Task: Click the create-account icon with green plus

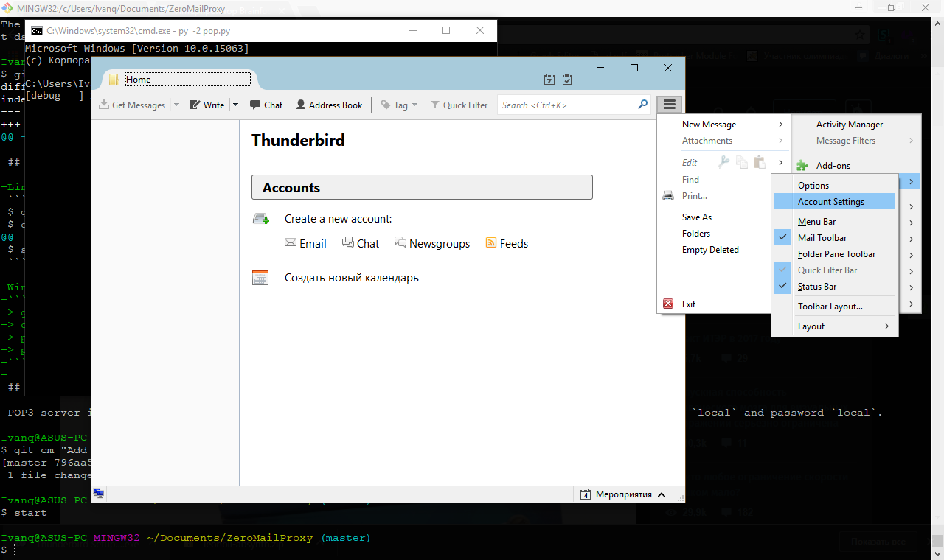Action: [x=261, y=219]
